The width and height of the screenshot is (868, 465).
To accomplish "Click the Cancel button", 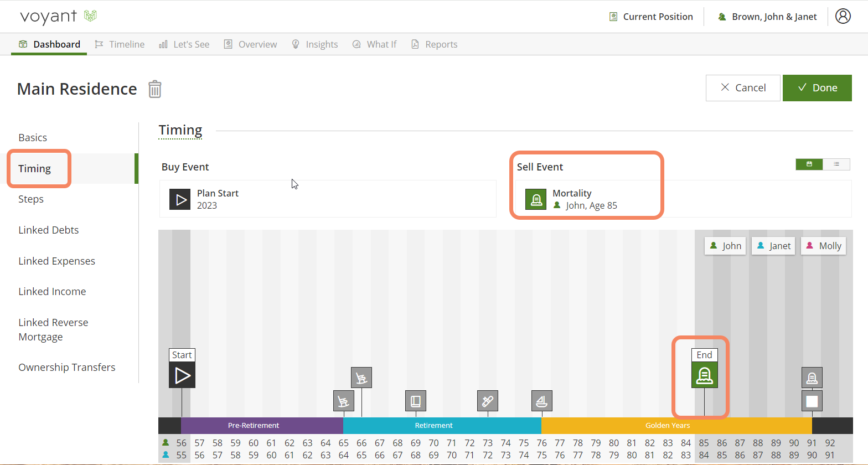I will 742,88.
